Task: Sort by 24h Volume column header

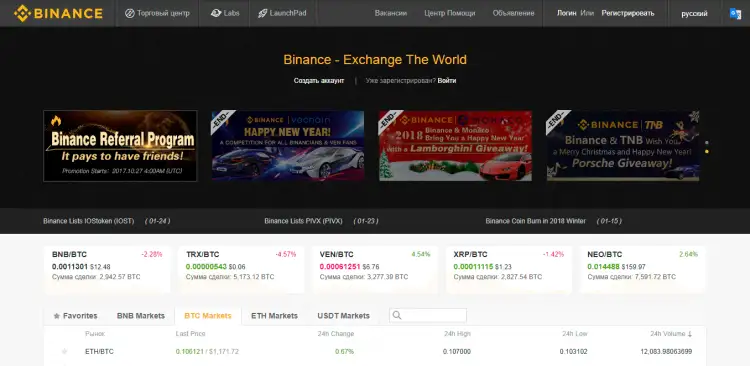Action: 671,334
